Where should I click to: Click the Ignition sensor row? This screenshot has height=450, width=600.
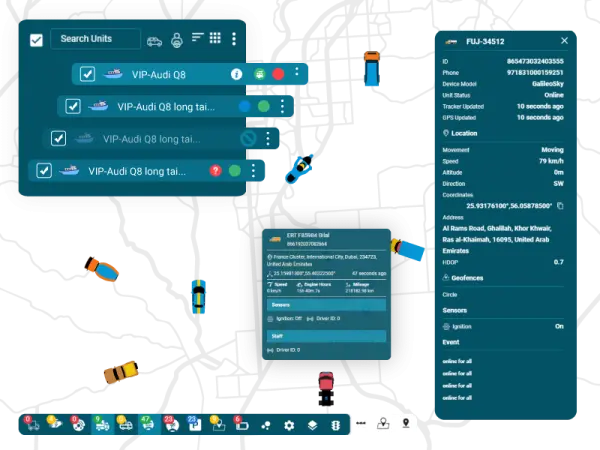503,326
